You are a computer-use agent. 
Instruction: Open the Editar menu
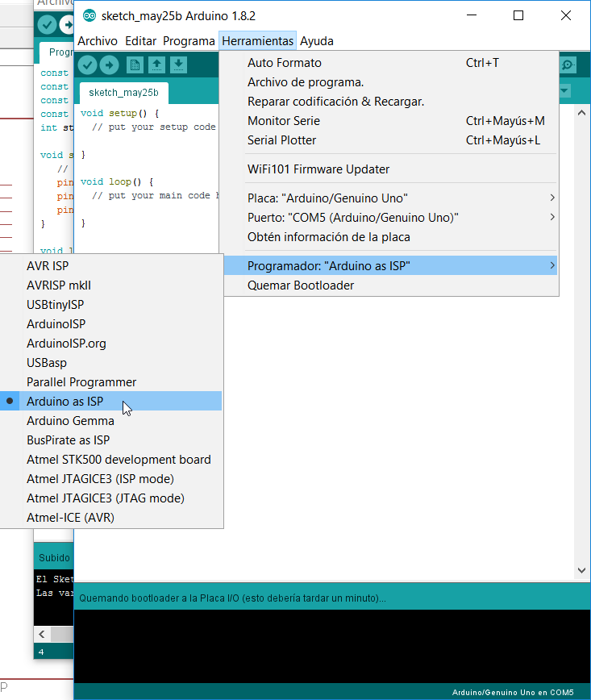(140, 41)
